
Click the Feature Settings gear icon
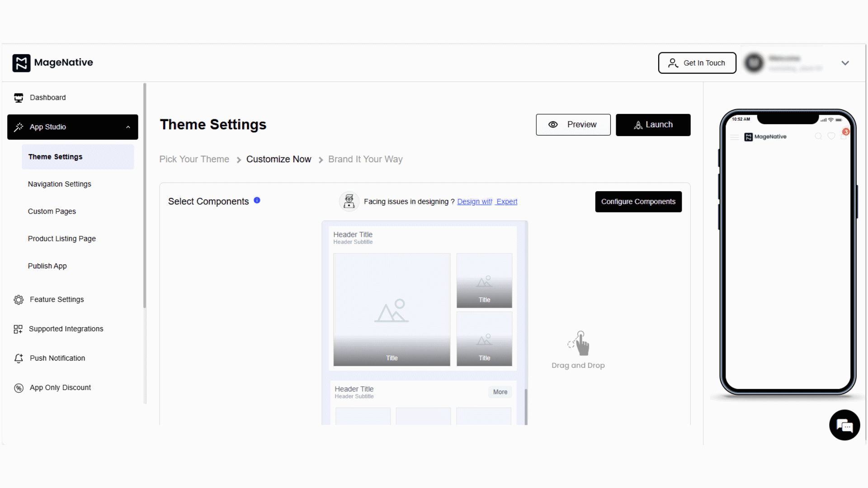(x=19, y=300)
